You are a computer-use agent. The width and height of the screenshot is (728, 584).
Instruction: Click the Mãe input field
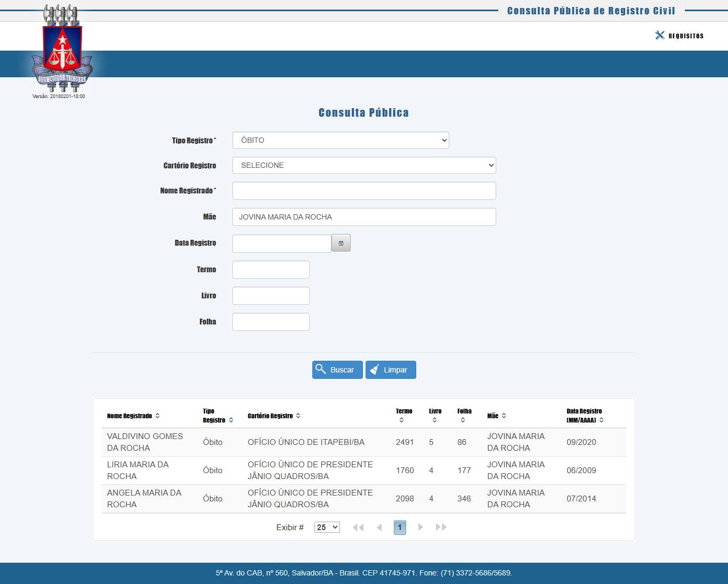[364, 217]
